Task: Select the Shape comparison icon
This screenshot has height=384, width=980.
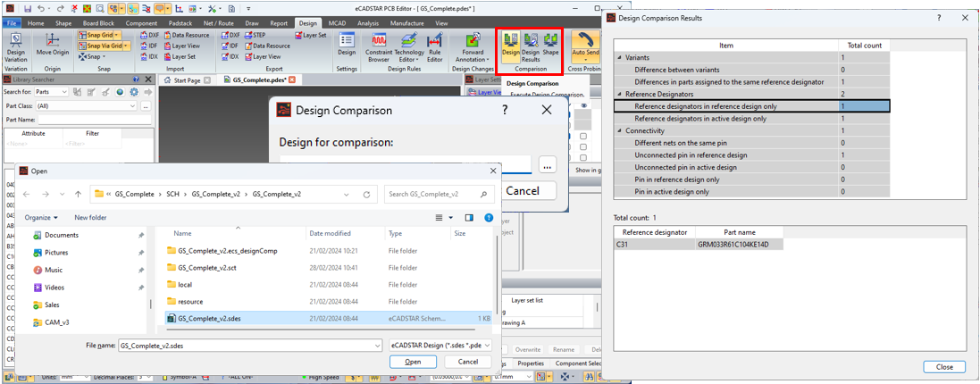Action: click(x=551, y=46)
